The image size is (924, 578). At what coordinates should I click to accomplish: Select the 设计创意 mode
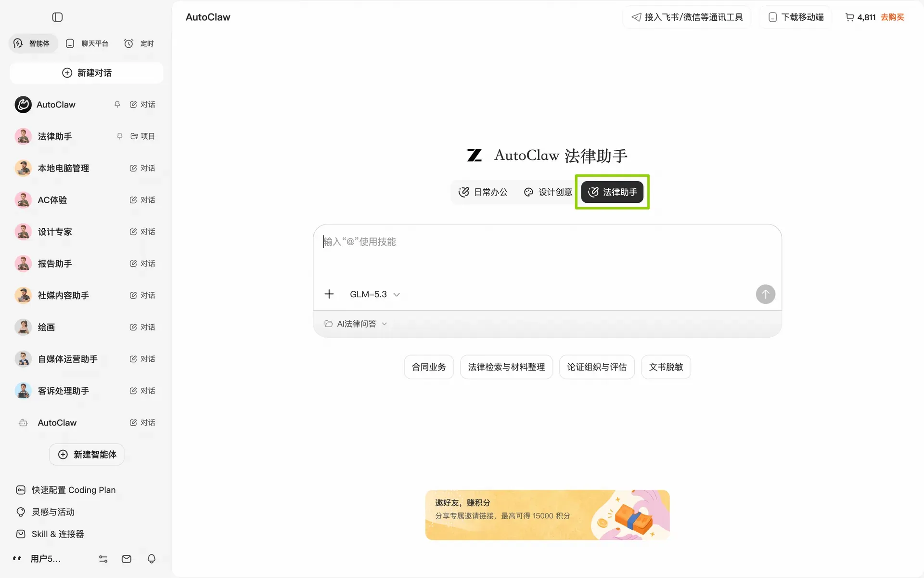548,192
